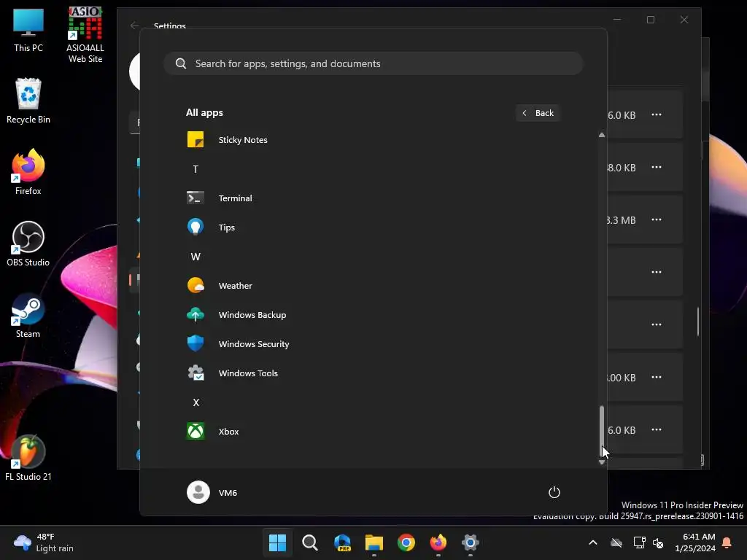Open more options for .00 KB item in Settings
The width and height of the screenshot is (747, 560).
[x=657, y=377]
